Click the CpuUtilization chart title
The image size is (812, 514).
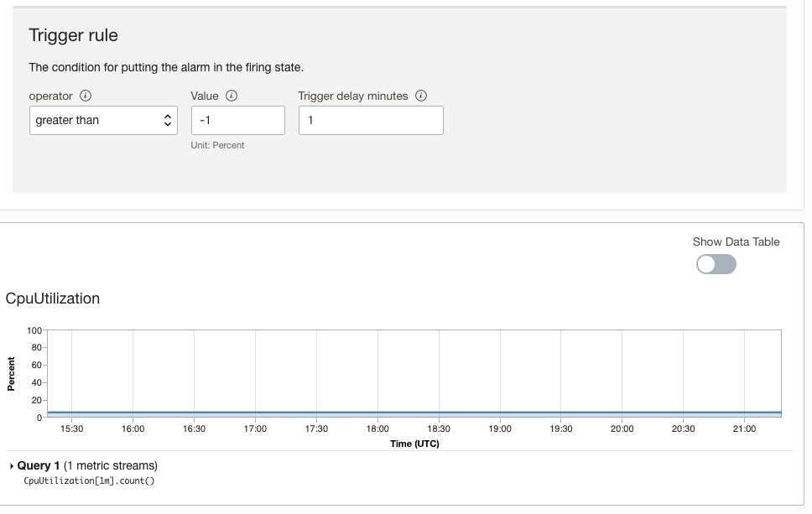point(52,299)
